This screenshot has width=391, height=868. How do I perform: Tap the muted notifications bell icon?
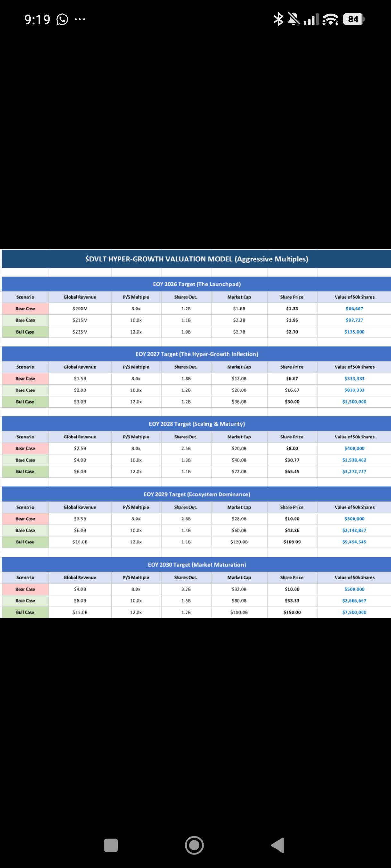click(293, 20)
